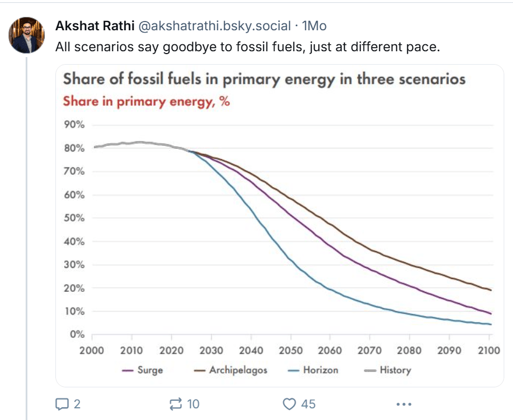Click the red 'Share in primary energy, %' subtitle

146,101
